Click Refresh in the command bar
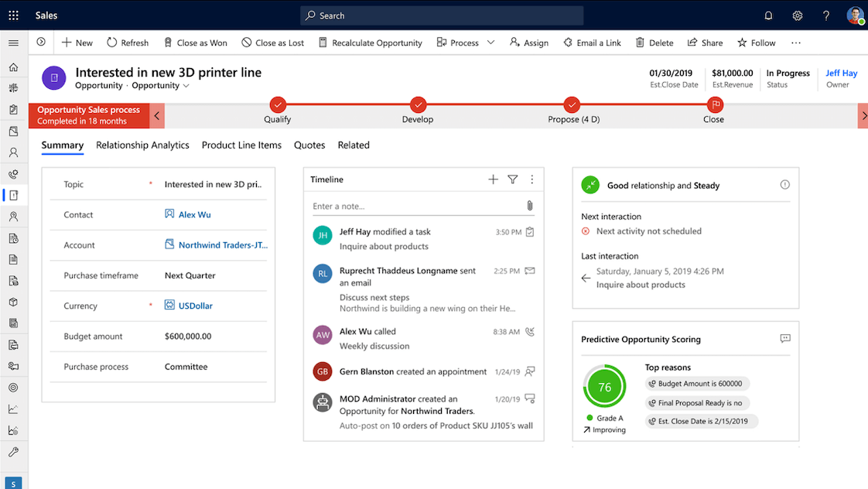The height and width of the screenshot is (489, 868). tap(128, 43)
